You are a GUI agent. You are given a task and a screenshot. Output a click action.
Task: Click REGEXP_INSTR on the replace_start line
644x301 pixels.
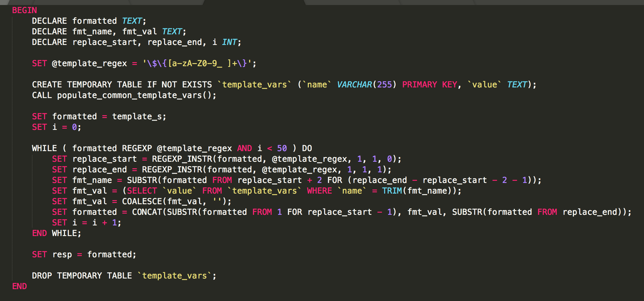coord(182,159)
